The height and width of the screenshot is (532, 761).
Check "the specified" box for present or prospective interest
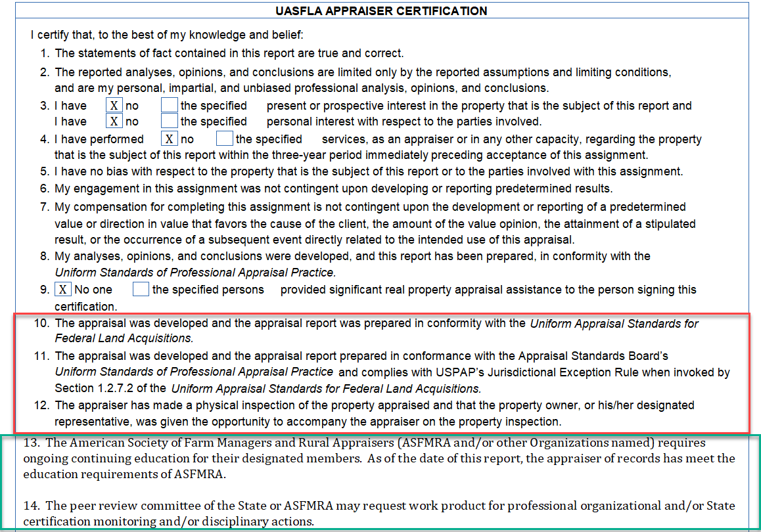coord(170,106)
